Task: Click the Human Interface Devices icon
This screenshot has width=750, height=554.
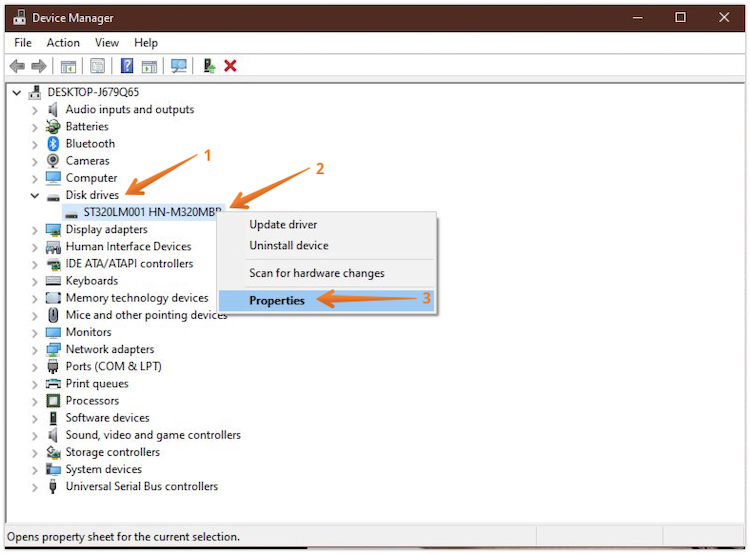Action: pos(53,247)
